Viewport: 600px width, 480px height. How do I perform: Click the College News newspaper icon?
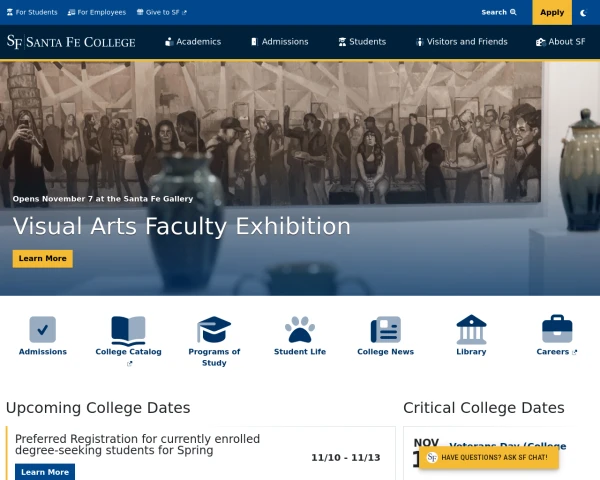pyautogui.click(x=385, y=329)
